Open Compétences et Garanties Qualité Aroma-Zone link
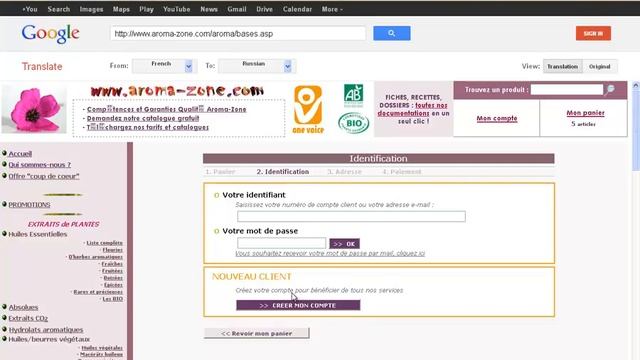640x360 pixels. pyautogui.click(x=167, y=109)
